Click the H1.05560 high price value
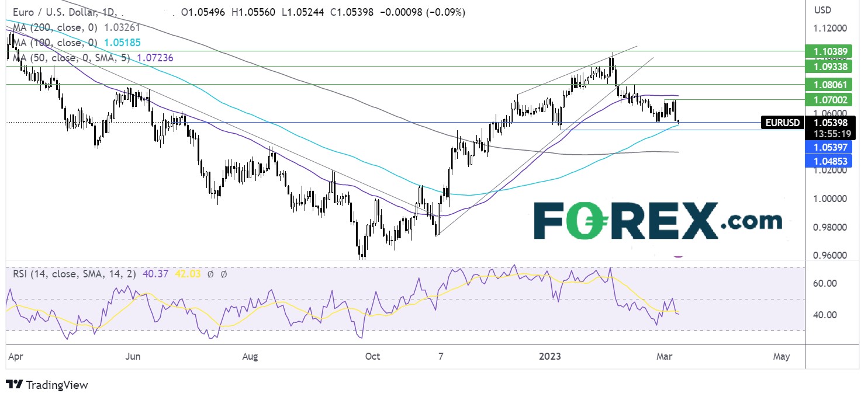This screenshot has height=400, width=868. click(253, 12)
